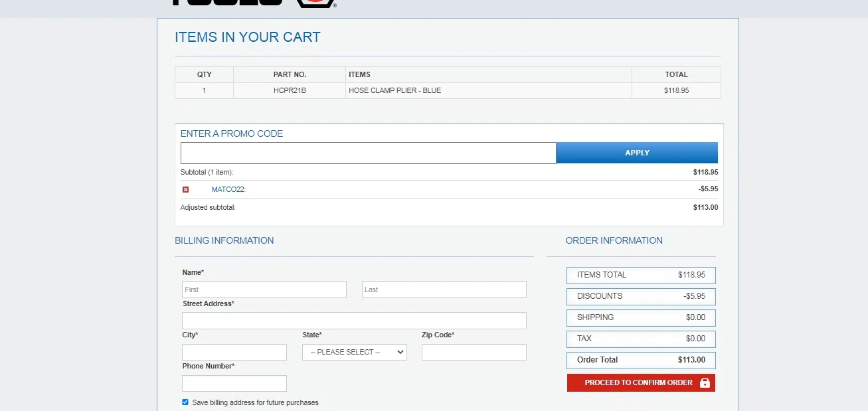868x411 pixels.
Task: Click the adjusted subtotal amount $113.00
Action: point(705,207)
